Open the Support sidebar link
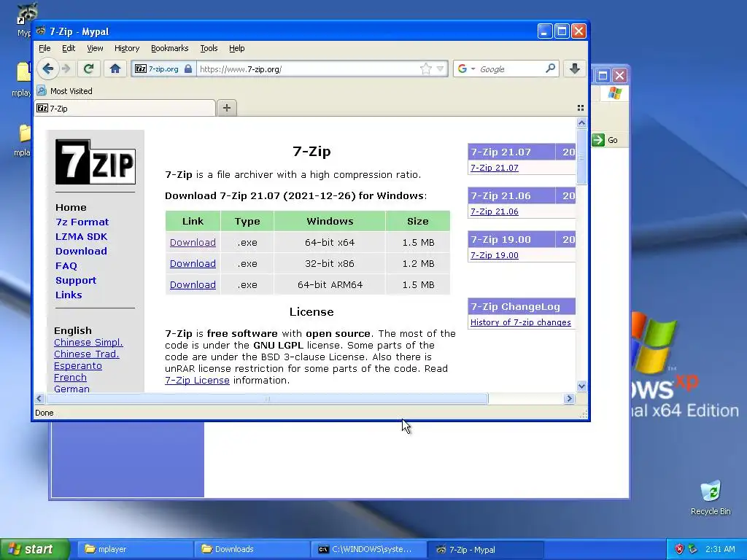Image resolution: width=747 pixels, height=560 pixels. click(x=76, y=281)
